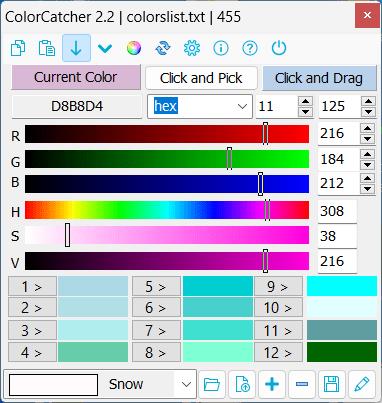The width and height of the screenshot is (382, 403).
Task: Open the color wheel picker icon
Action: [134, 48]
